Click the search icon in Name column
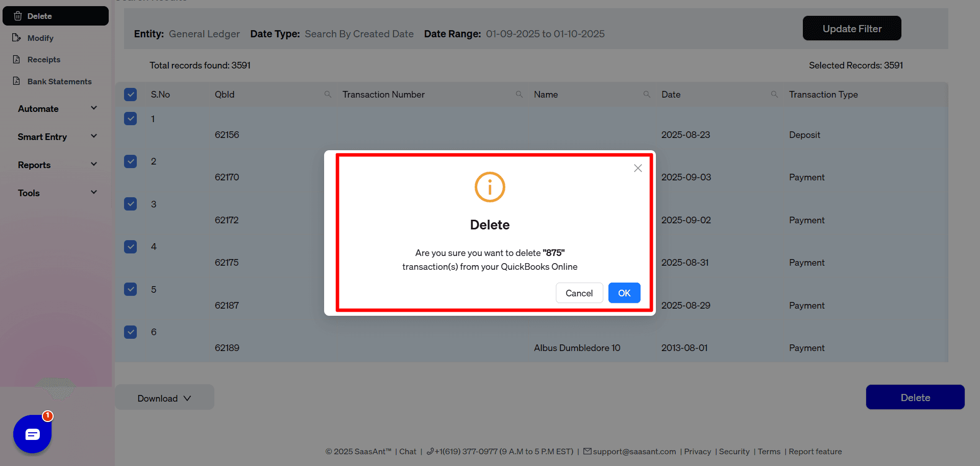This screenshot has width=980, height=466. [x=647, y=95]
